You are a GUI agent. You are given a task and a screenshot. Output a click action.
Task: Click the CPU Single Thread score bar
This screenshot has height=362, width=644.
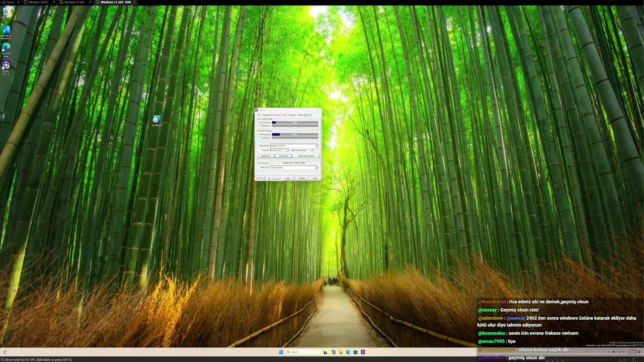(x=295, y=123)
